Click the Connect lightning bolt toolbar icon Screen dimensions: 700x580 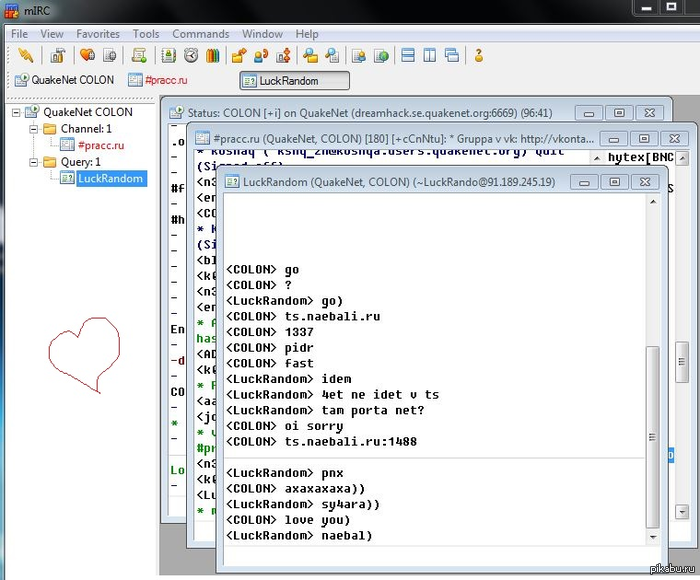pyautogui.click(x=25, y=55)
